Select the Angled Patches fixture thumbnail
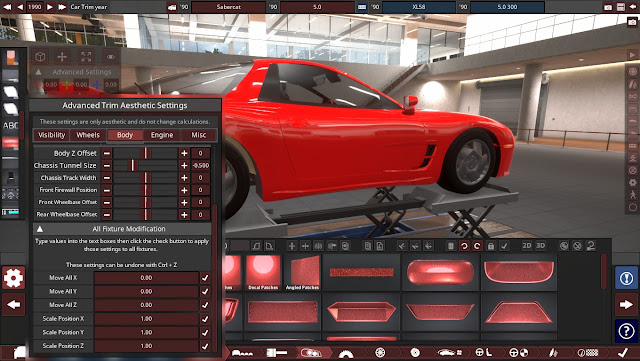The height and width of the screenshot is (361, 640). point(302,272)
